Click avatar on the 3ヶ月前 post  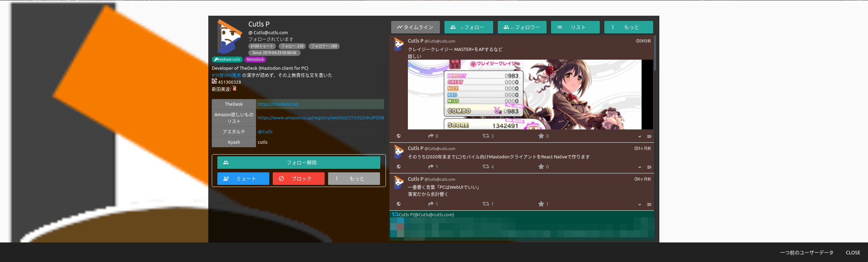pos(399,152)
